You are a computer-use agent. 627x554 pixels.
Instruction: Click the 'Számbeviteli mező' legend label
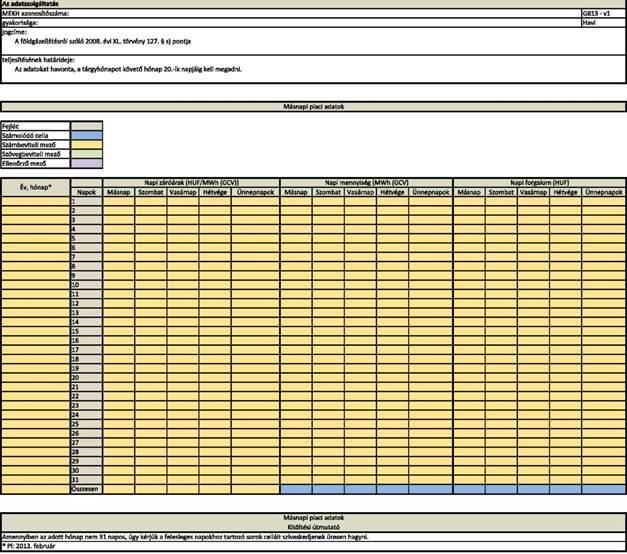tap(29, 145)
